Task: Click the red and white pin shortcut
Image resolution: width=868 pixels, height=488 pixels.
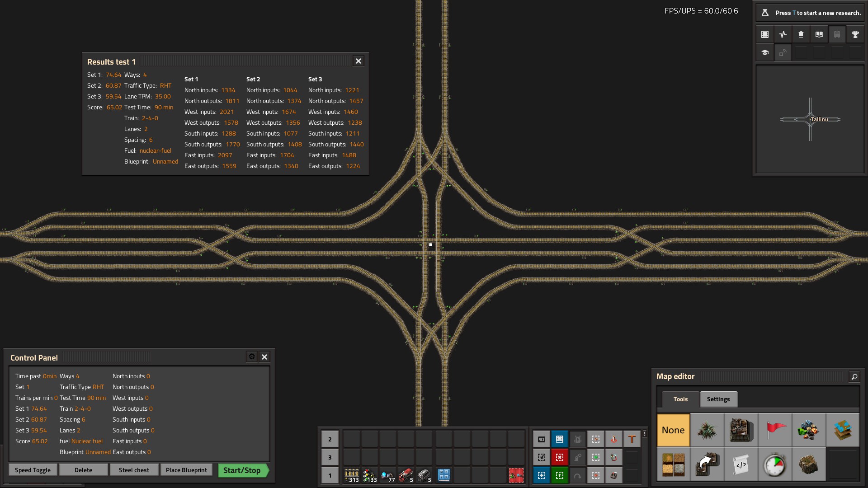Action: (x=614, y=439)
